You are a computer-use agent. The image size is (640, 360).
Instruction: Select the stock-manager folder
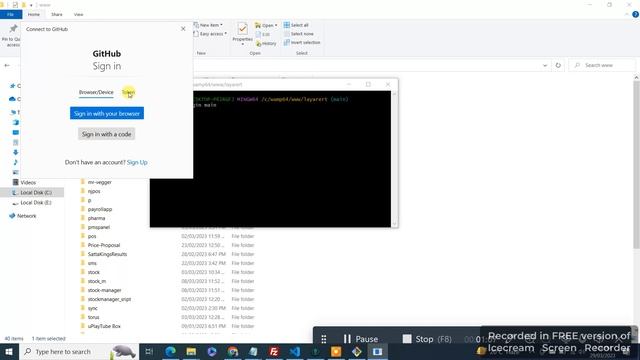(104, 290)
